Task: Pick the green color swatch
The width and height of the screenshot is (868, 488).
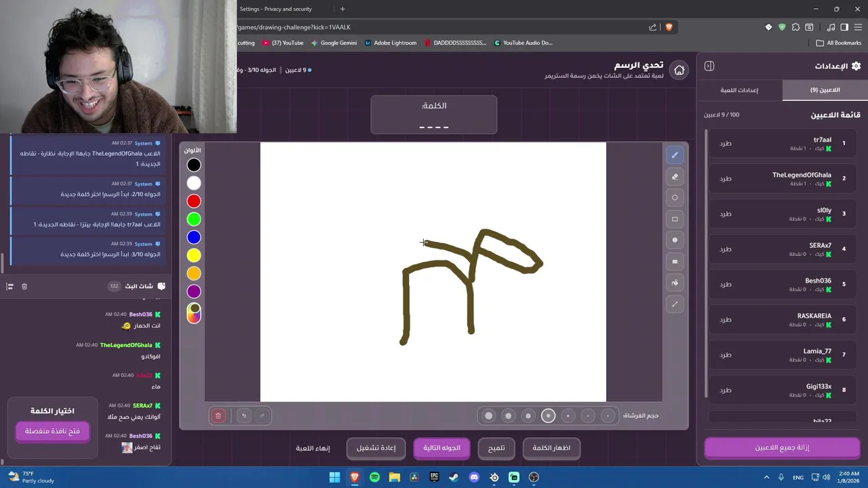Action: point(194,219)
